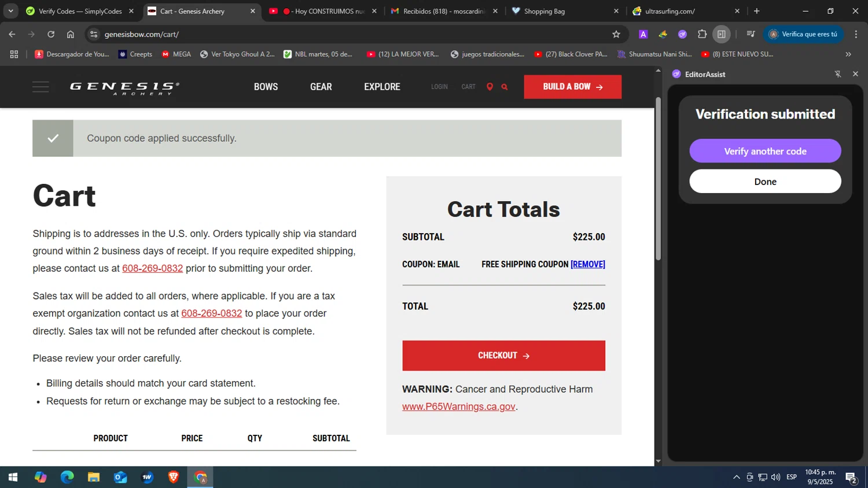
Task: View site information icon in address bar
Action: [94, 34]
